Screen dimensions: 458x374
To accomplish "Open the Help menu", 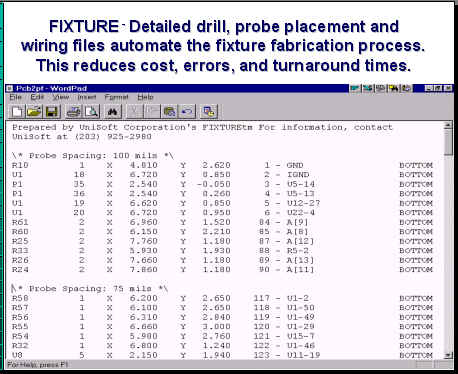I will click(x=146, y=97).
